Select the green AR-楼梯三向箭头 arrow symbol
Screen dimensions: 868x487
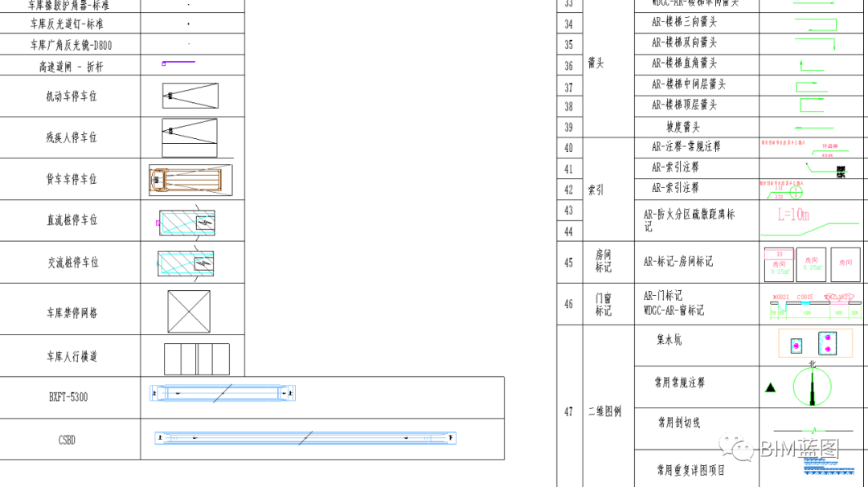[x=816, y=24]
